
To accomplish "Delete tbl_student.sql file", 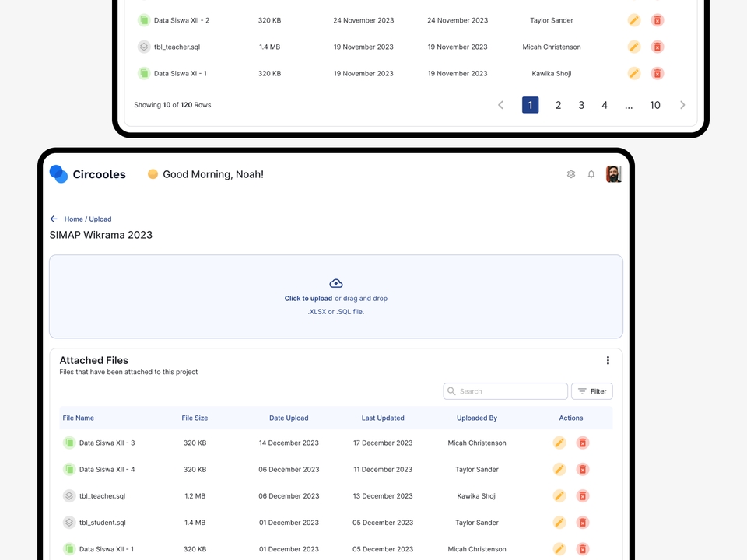I will coord(583,523).
